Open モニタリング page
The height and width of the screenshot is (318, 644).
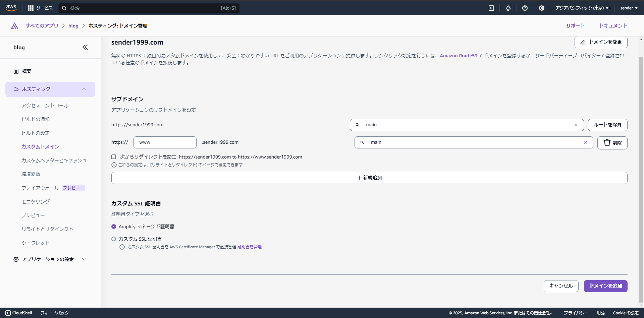tap(36, 202)
